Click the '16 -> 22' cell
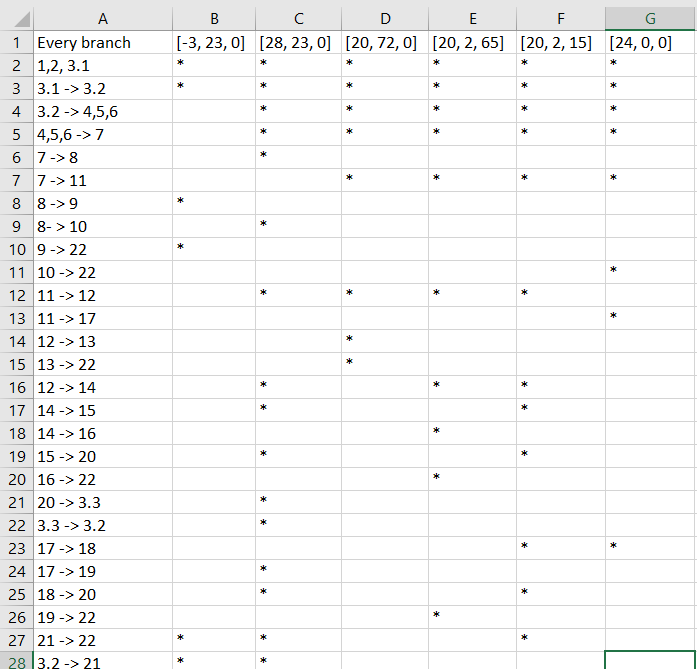 pyautogui.click(x=103, y=480)
